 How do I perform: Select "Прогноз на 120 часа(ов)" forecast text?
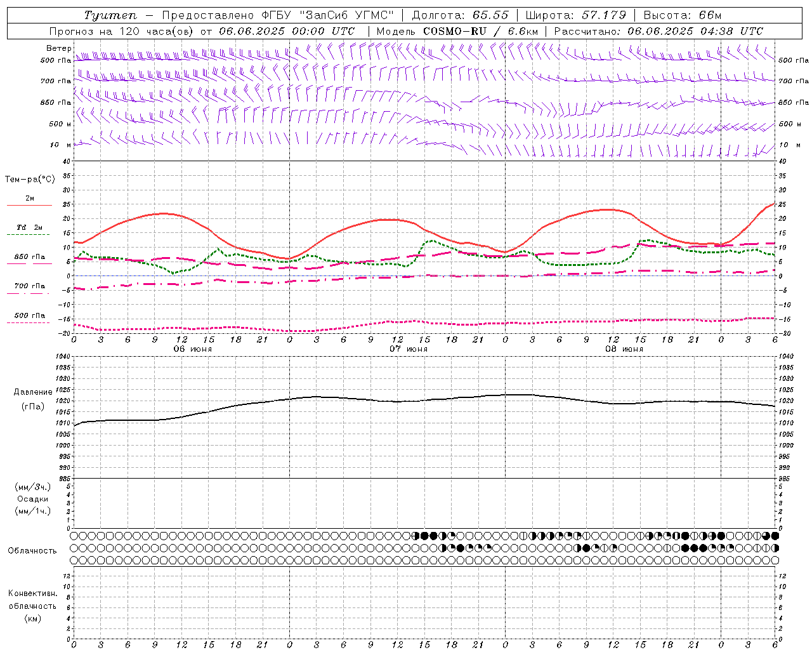tap(122, 31)
